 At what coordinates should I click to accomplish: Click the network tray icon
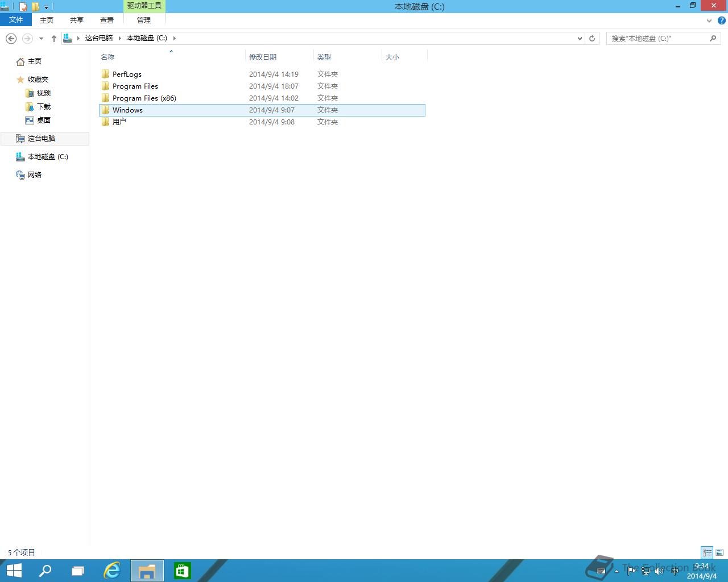646,571
